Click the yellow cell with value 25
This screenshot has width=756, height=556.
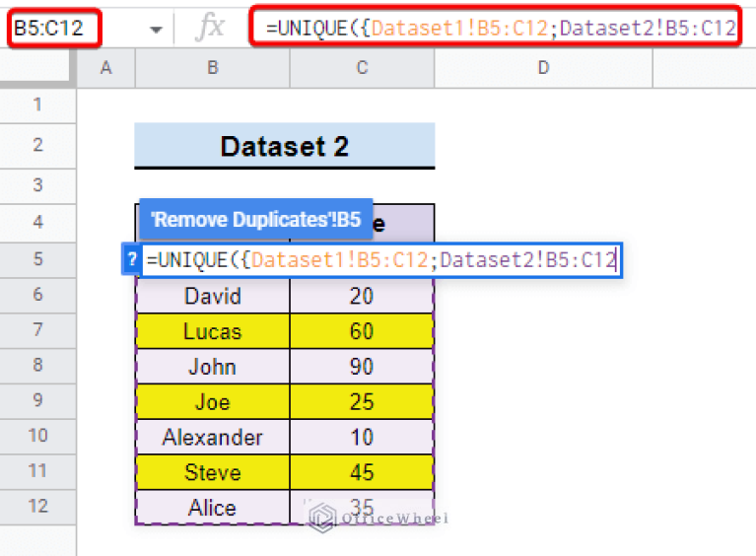[362, 402]
